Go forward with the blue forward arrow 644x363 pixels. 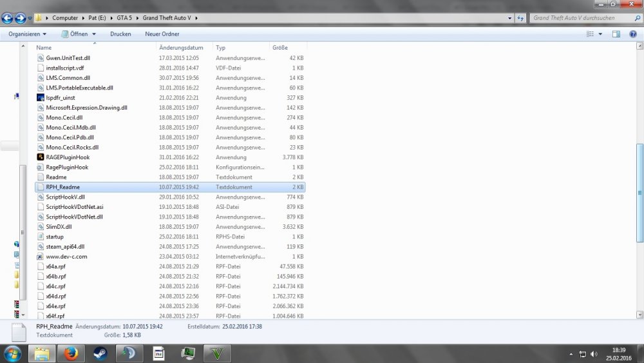(x=20, y=18)
